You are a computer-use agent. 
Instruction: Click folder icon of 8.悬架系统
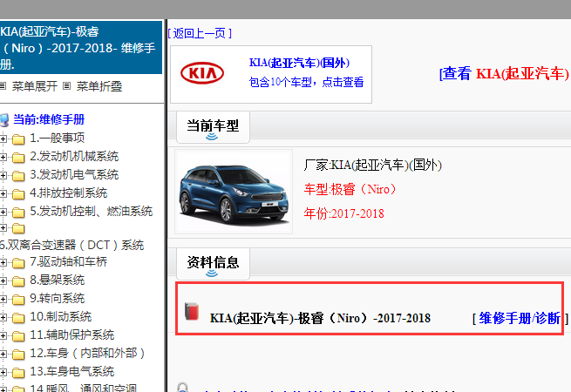point(18,281)
